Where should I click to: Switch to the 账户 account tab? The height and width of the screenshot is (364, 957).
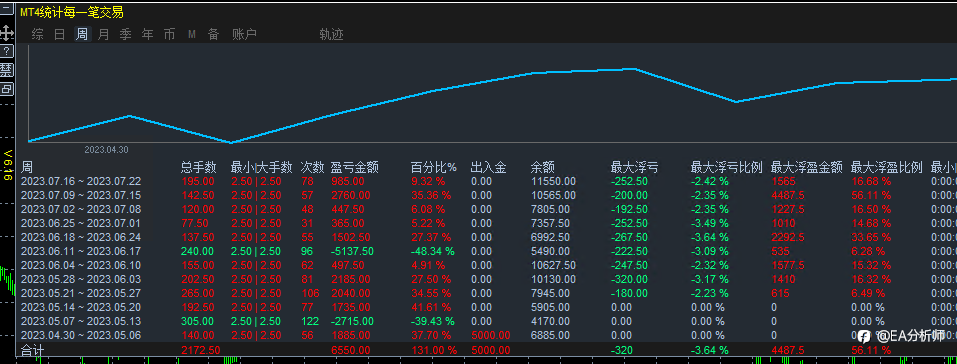coord(244,34)
